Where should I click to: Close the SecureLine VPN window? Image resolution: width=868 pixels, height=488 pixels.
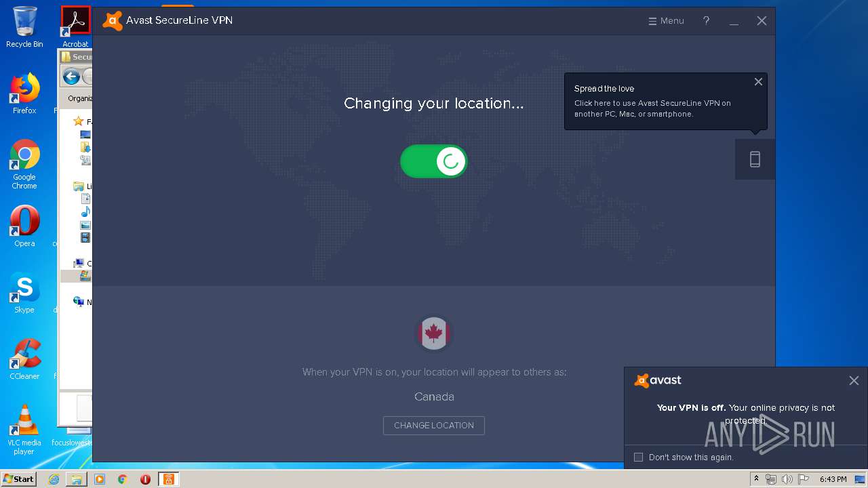coord(762,21)
